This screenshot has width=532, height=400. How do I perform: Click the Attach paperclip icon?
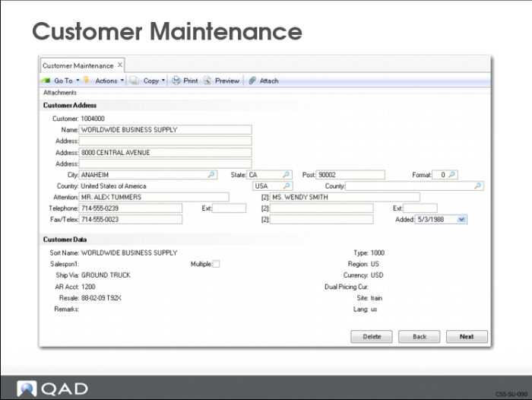point(252,81)
